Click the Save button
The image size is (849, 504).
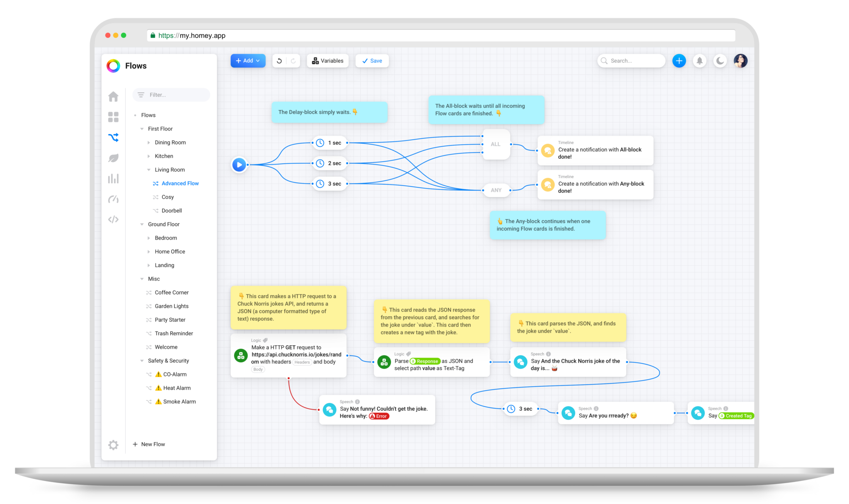tap(372, 61)
